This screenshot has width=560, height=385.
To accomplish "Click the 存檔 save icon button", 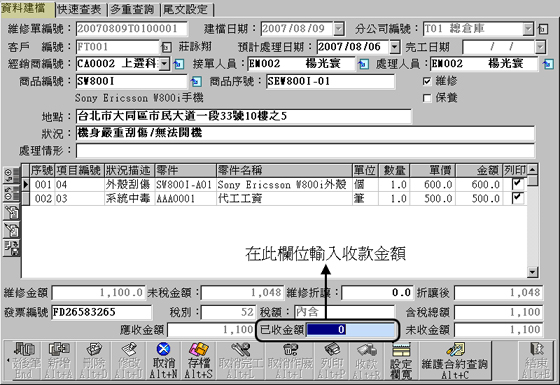I will pos(199,361).
